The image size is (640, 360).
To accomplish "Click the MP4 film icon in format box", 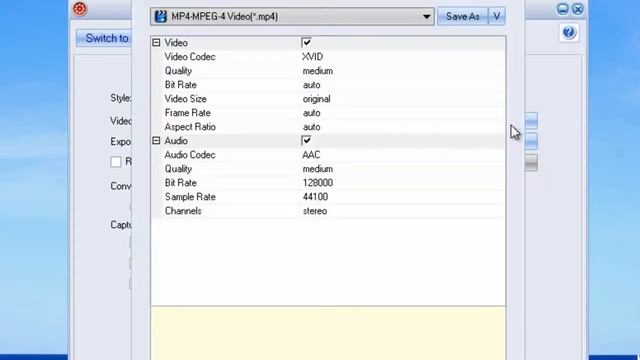I will click(x=161, y=17).
